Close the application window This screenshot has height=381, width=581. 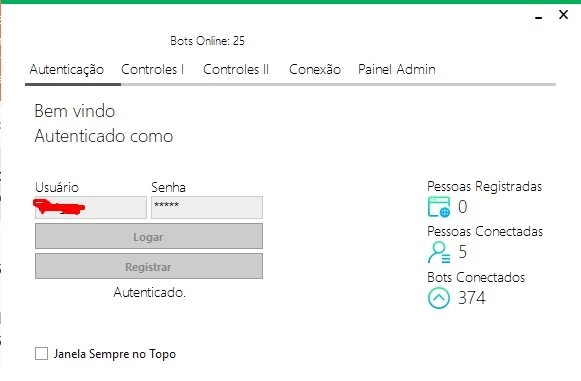(563, 15)
